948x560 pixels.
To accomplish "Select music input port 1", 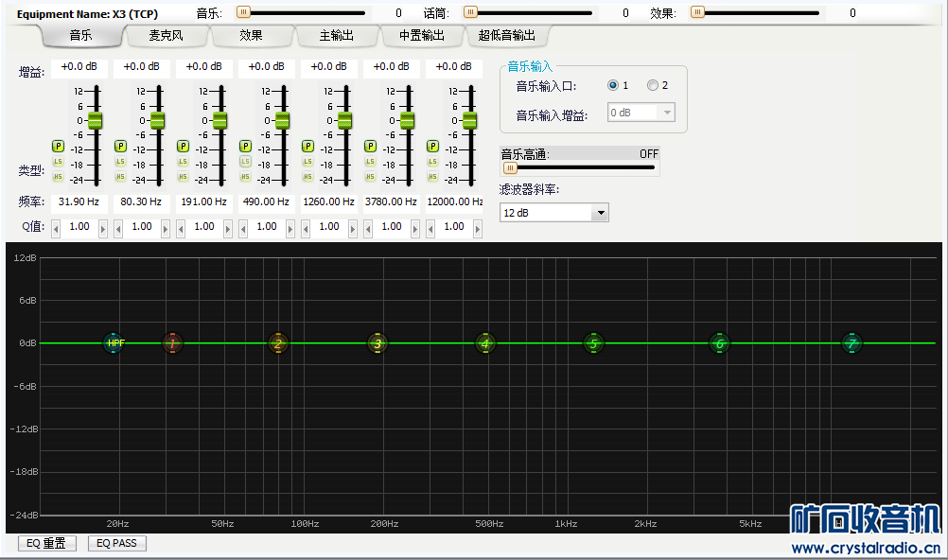I will [613, 85].
